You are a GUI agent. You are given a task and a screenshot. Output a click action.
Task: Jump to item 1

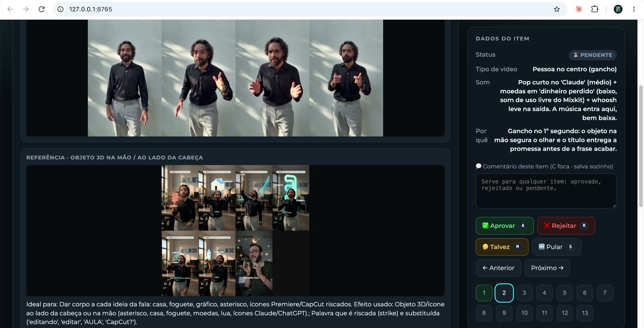484,293
